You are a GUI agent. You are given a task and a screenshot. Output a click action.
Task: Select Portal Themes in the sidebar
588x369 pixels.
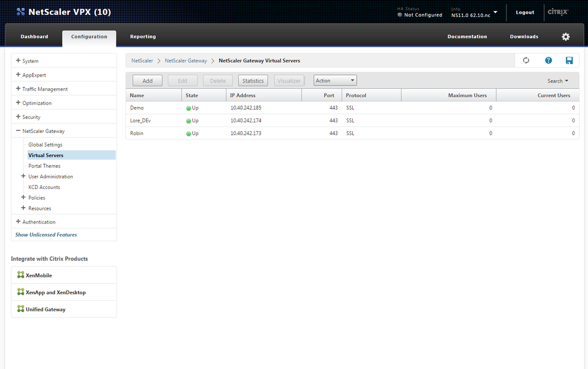(44, 165)
